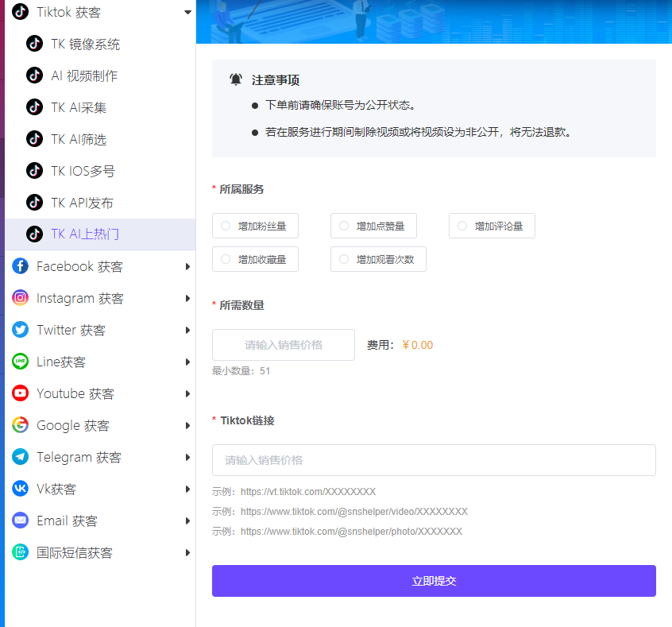Expand the Youtube 获客 submenu arrow
Viewport: 672px width, 627px height.
(x=187, y=393)
